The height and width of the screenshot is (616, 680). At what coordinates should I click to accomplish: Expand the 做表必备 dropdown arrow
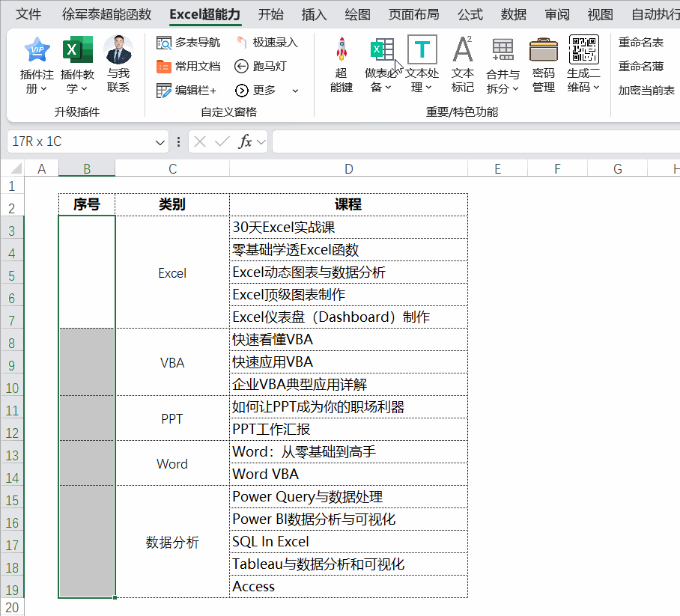coord(388,88)
